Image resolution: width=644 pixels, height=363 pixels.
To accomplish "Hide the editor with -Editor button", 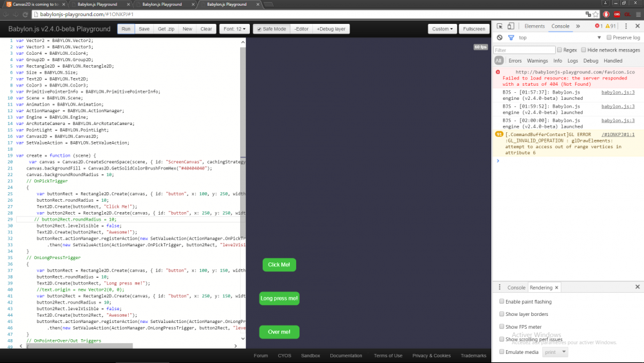I will click(x=301, y=29).
